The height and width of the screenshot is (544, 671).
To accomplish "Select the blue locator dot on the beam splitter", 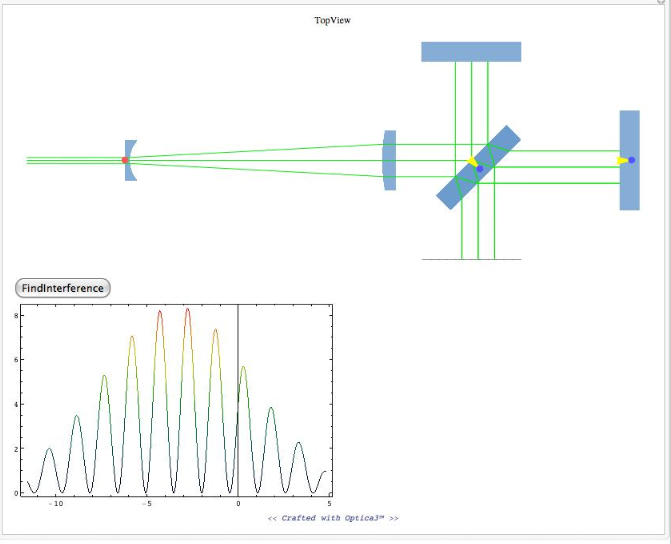I will [480, 169].
